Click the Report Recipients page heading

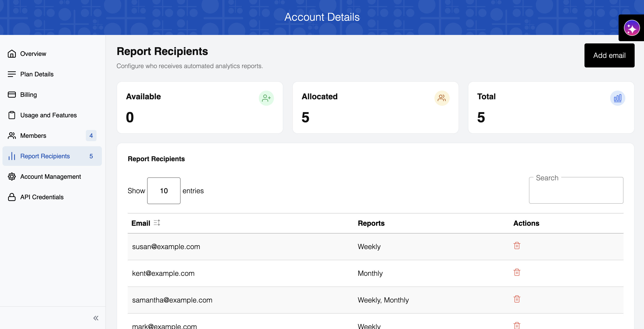(162, 51)
